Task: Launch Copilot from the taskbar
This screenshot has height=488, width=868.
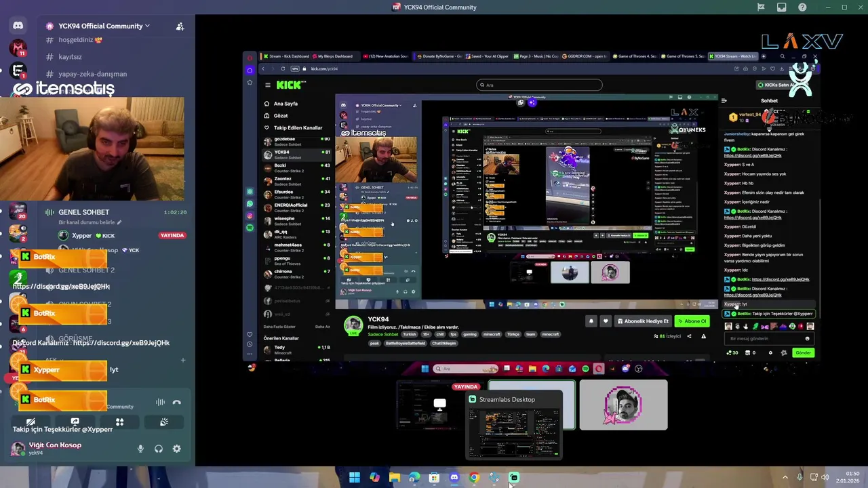Action: pyautogui.click(x=374, y=478)
